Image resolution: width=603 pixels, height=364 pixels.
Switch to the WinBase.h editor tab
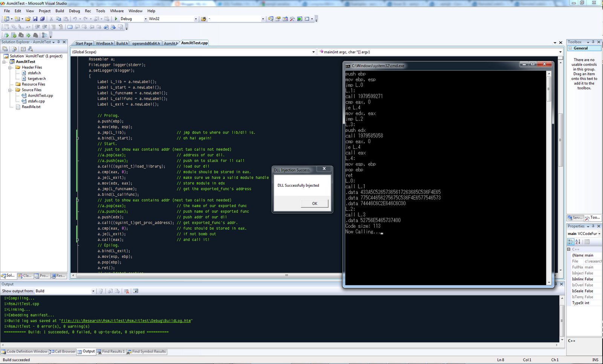click(x=104, y=44)
